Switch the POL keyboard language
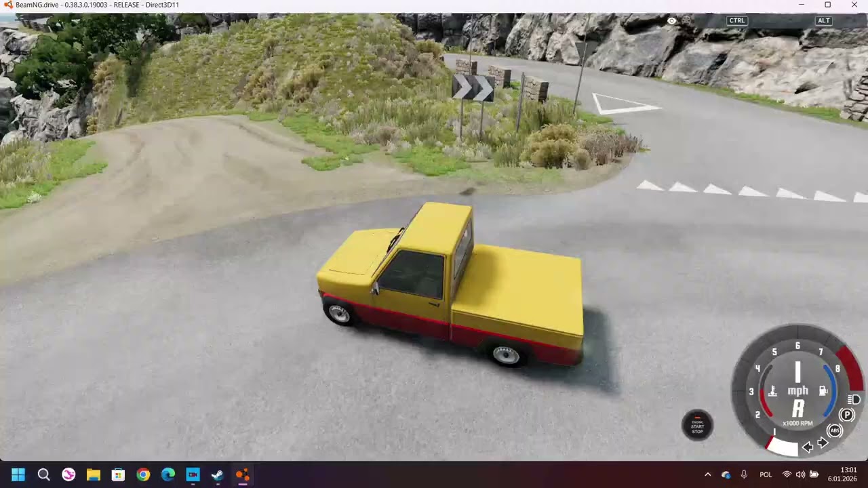This screenshot has height=488, width=868. [766, 474]
